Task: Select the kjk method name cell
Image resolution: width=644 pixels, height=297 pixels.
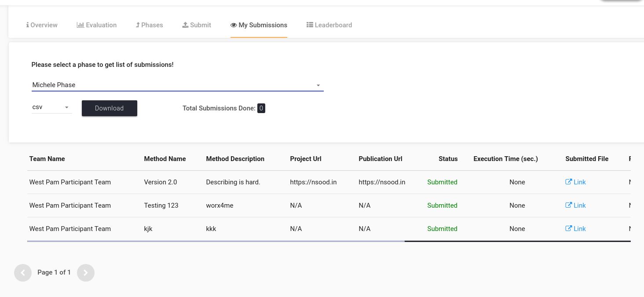Action: coord(148,229)
